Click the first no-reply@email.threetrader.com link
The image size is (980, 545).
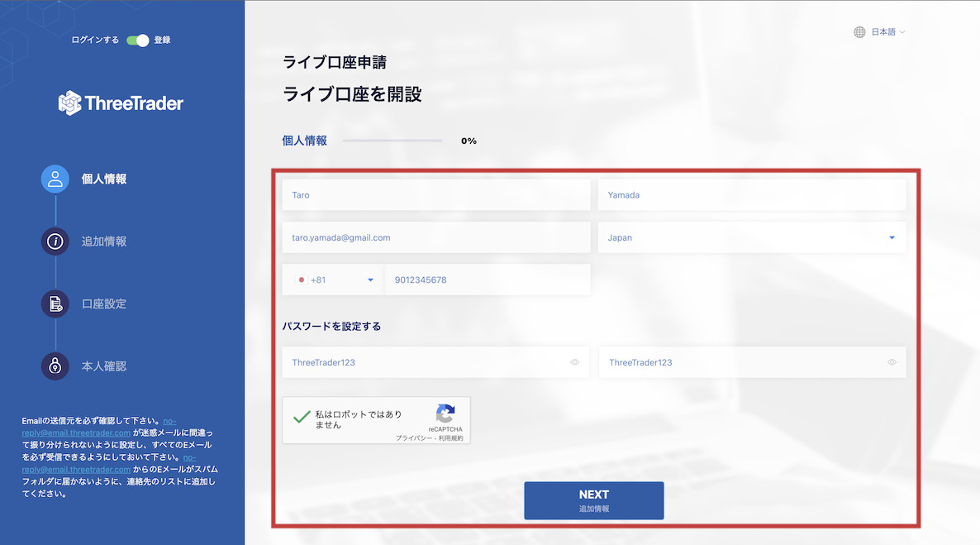pyautogui.click(x=76, y=433)
